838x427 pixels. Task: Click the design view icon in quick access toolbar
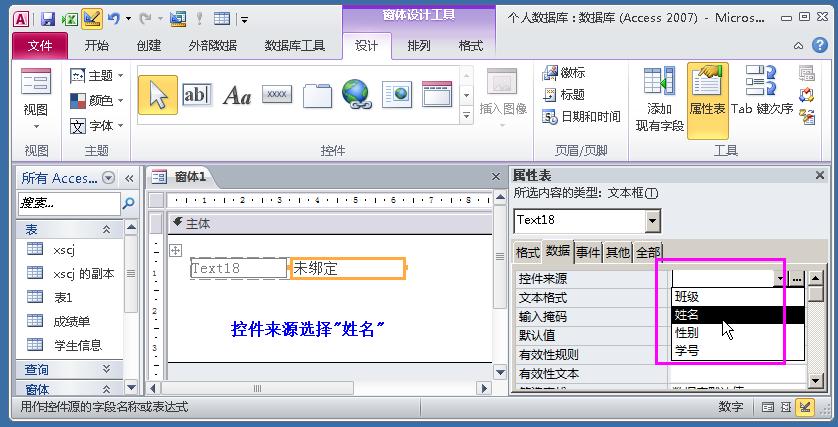(x=92, y=19)
